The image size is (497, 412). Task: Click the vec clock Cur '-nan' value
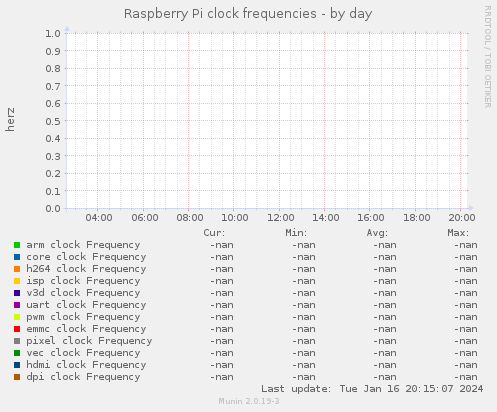(x=222, y=353)
